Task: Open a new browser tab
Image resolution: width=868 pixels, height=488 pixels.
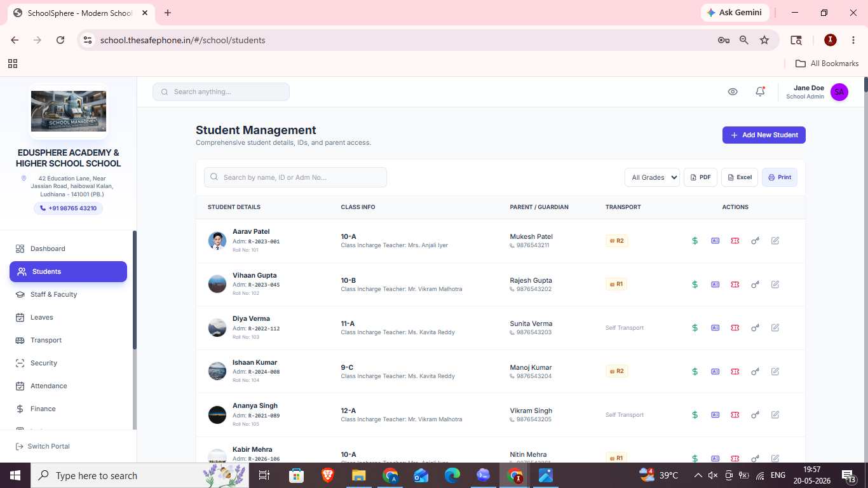Action: tap(168, 13)
